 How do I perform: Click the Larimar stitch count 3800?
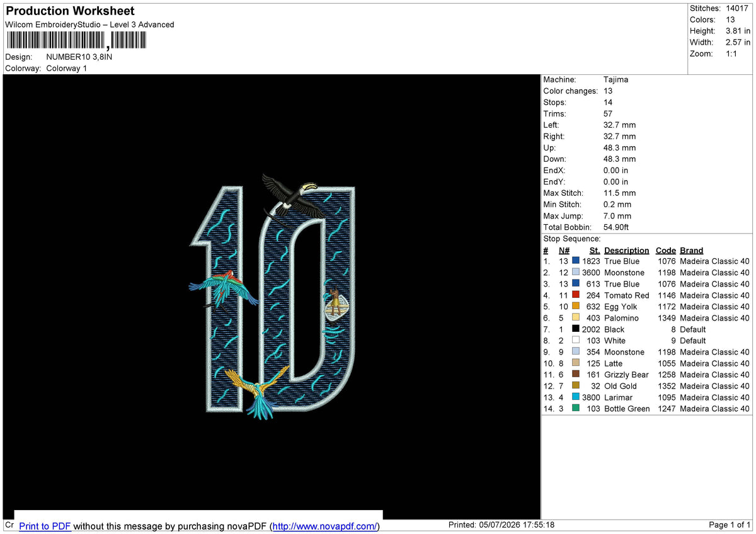pyautogui.click(x=591, y=397)
